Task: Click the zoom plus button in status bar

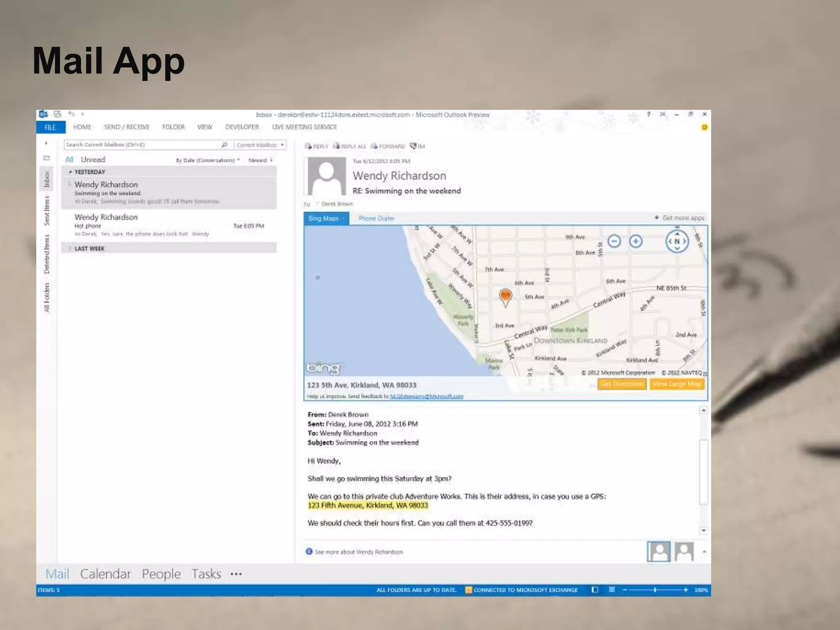Action: click(x=685, y=590)
